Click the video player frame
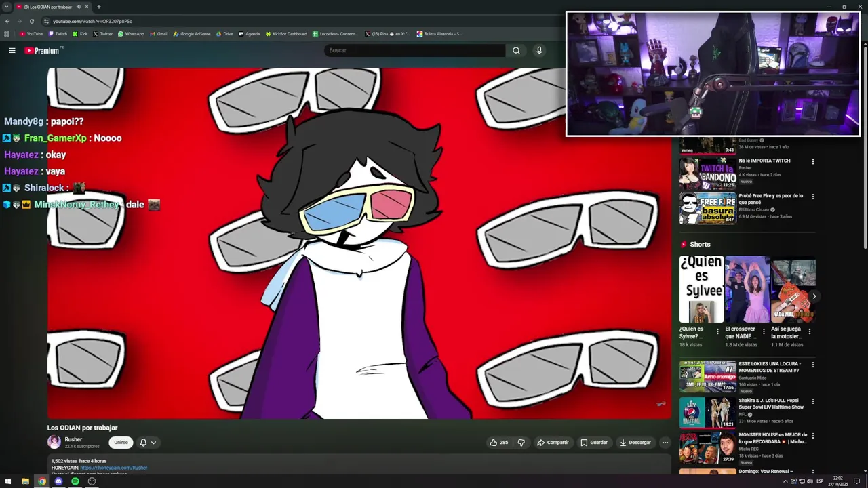Viewport: 868px width, 488px height. tap(359, 243)
